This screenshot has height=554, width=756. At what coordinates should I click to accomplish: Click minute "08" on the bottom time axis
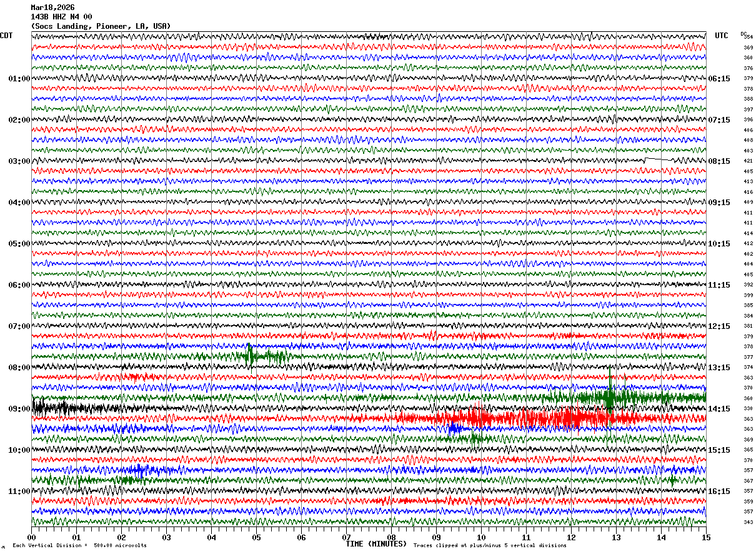point(391,537)
